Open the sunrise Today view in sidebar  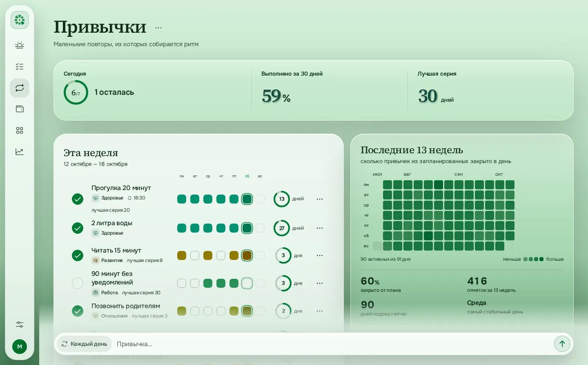click(x=20, y=45)
